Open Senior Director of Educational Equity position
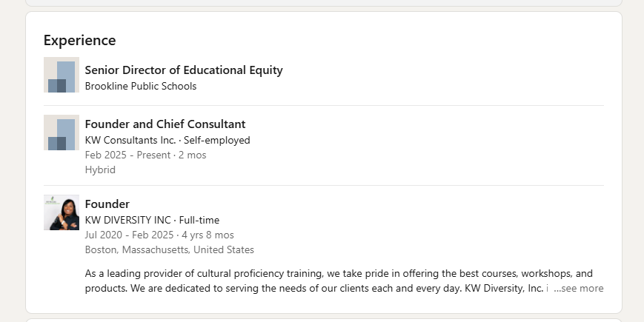Viewport: 644px width, 322px height. [x=184, y=70]
